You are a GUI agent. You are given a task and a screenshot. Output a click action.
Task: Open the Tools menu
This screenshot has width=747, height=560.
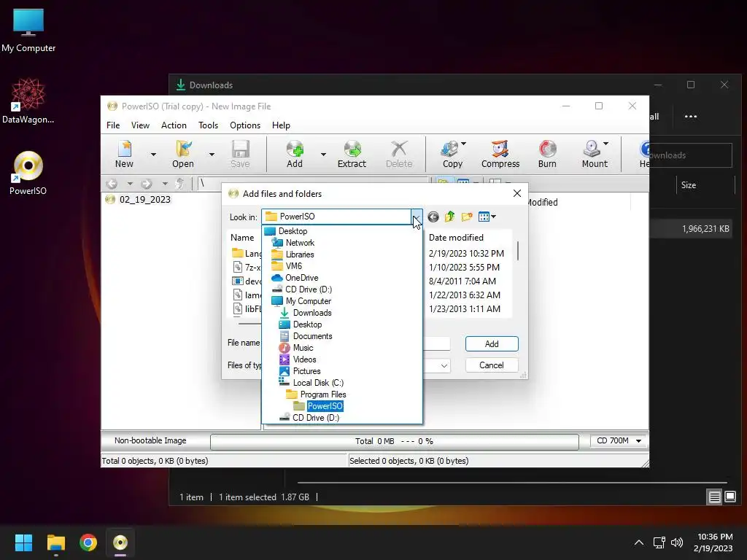click(x=208, y=125)
